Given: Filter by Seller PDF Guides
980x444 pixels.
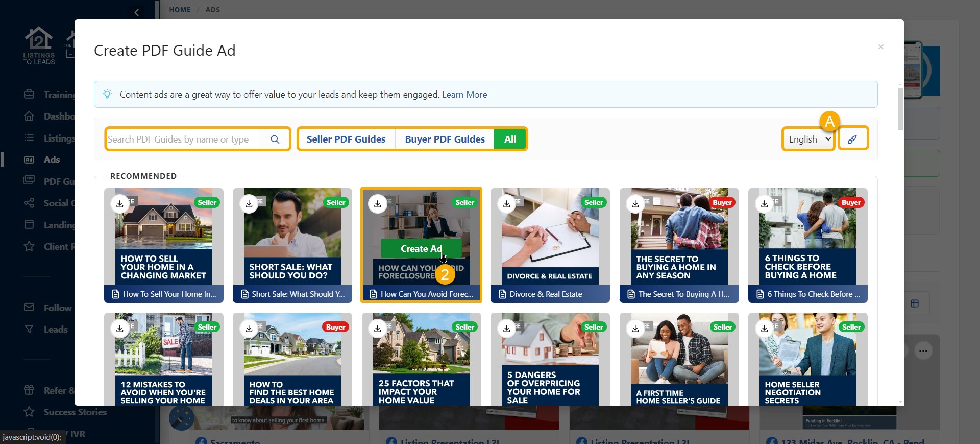Looking at the screenshot, I should 346,139.
